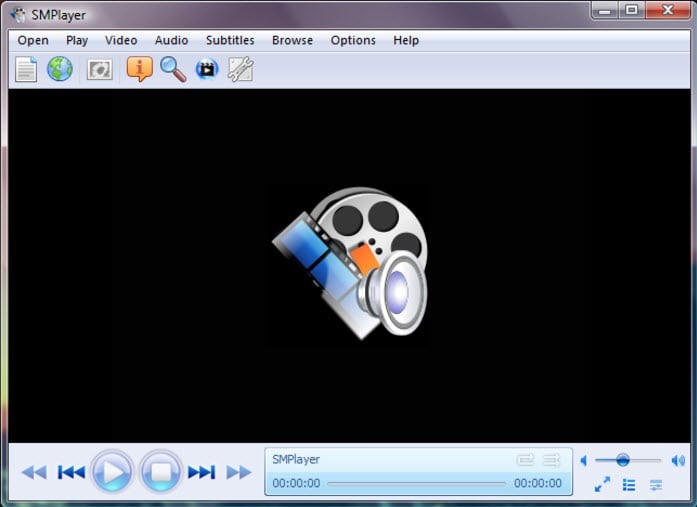Image resolution: width=697 pixels, height=507 pixels.
Task: Mute audio using the left speaker icon
Action: pyautogui.click(x=584, y=461)
